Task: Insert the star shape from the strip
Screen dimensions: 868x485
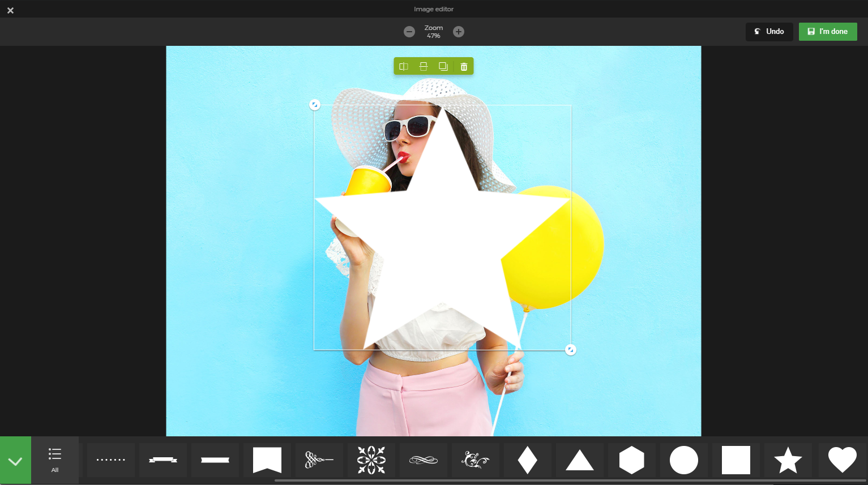Action: coord(788,460)
